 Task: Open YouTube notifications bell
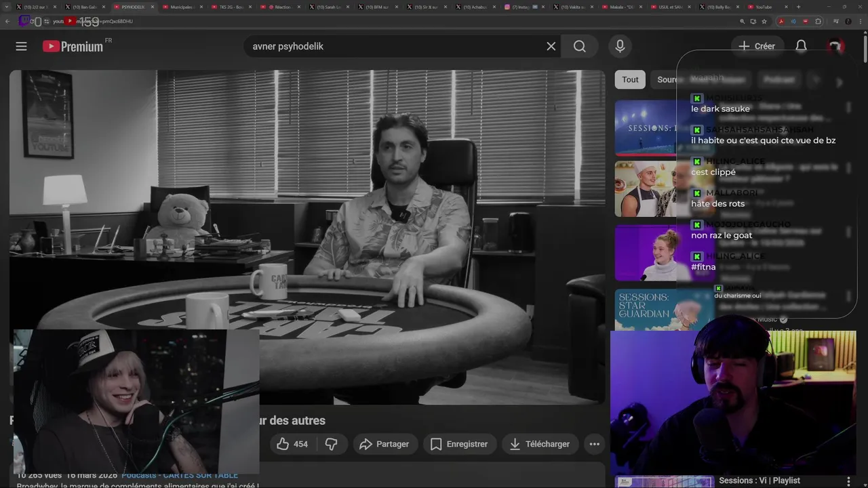pyautogui.click(x=801, y=46)
